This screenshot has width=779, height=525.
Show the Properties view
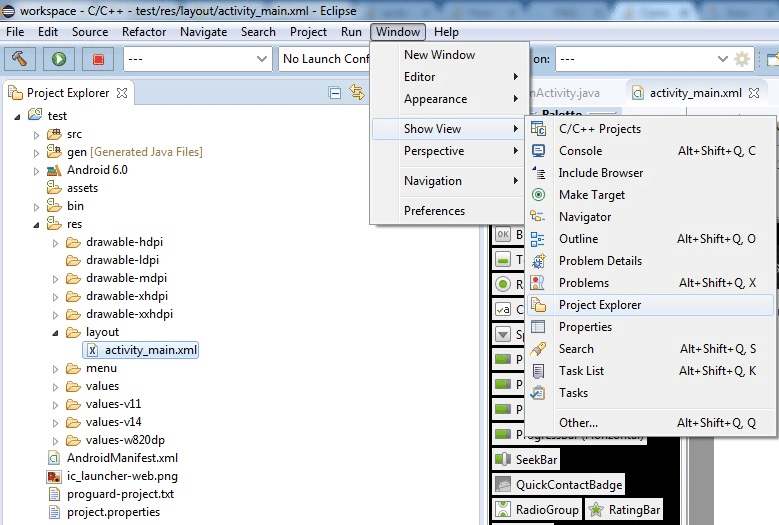coord(650,327)
